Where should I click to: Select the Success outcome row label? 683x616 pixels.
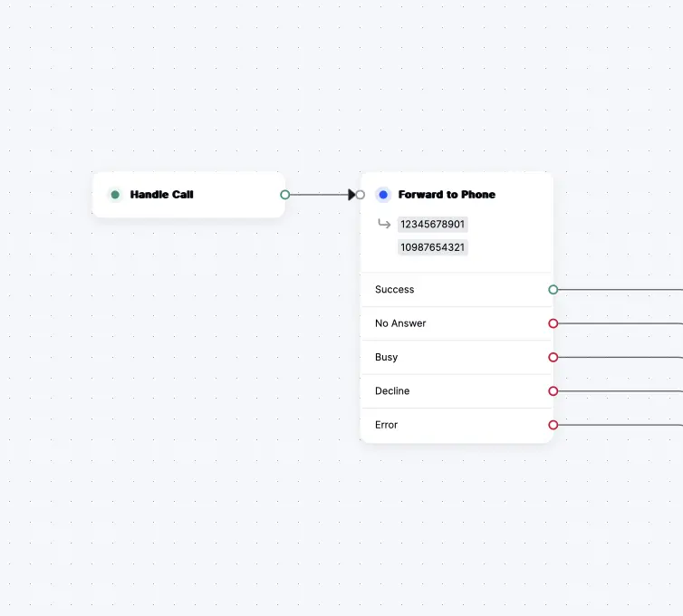[394, 290]
